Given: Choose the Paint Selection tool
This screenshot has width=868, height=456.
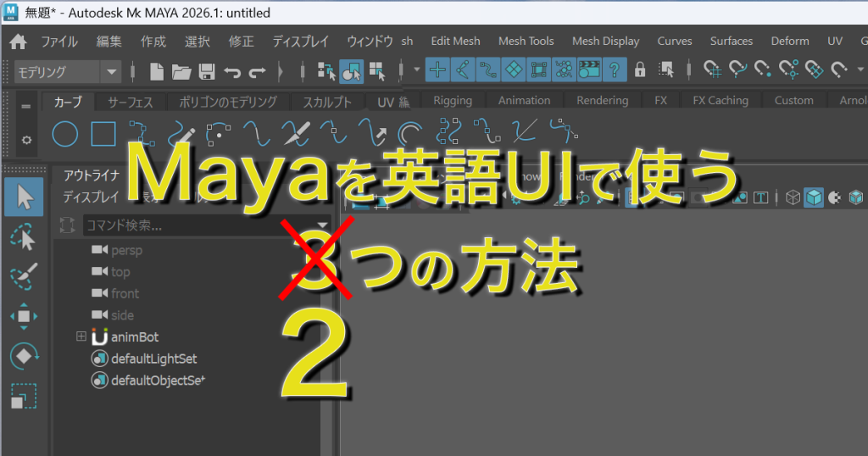Looking at the screenshot, I should tap(24, 277).
